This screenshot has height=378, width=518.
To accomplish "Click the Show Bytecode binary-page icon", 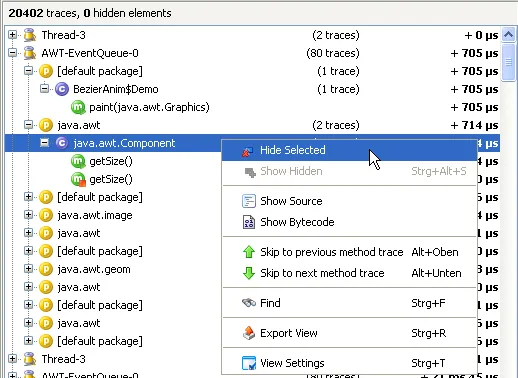I will (x=249, y=222).
